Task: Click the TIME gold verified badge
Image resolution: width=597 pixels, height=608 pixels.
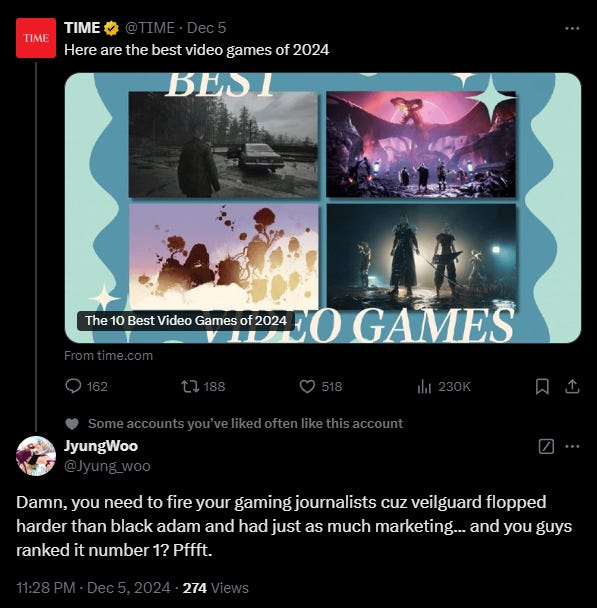Action: click(x=112, y=28)
